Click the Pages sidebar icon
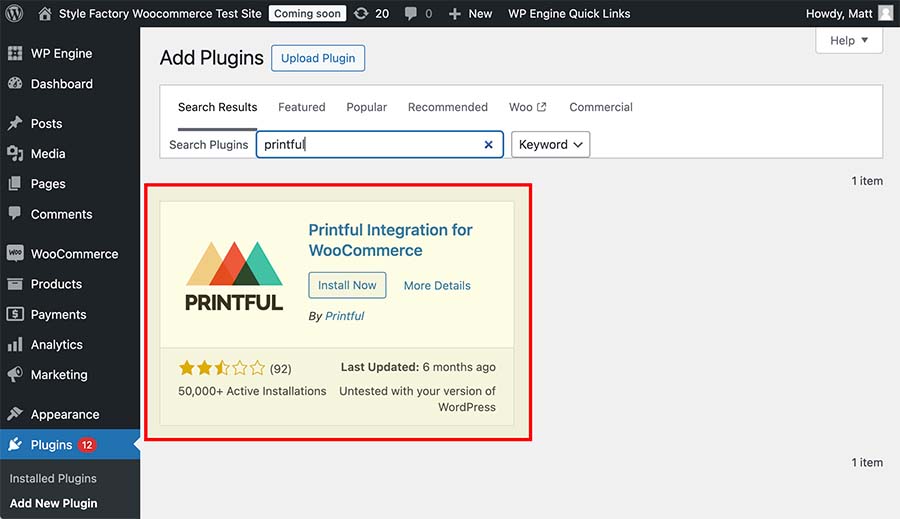The height and width of the screenshot is (519, 900). [x=15, y=184]
